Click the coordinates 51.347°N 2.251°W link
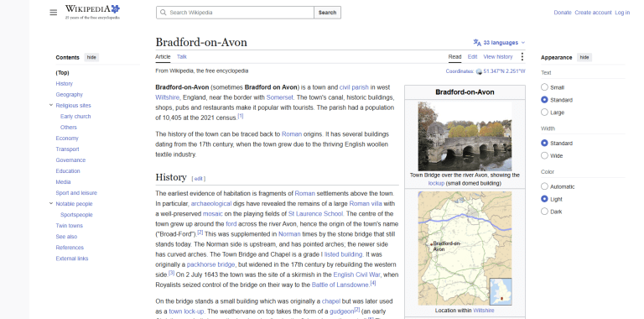This screenshot has height=319, width=644. (504, 71)
